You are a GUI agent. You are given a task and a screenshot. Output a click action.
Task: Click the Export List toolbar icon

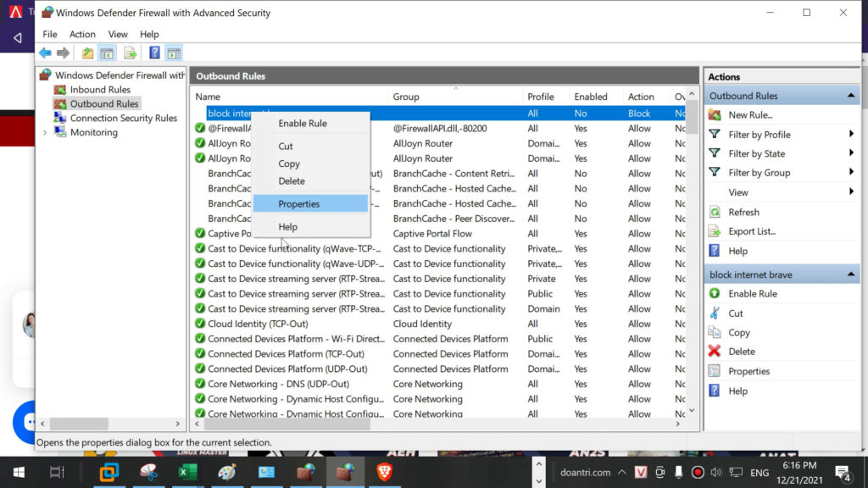click(130, 53)
